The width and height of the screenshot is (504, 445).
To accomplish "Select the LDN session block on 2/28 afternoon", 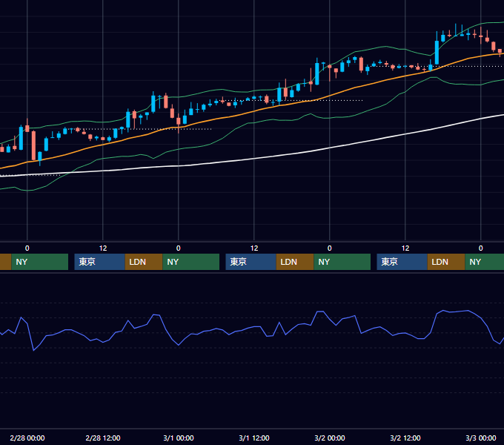I will [x=144, y=262].
